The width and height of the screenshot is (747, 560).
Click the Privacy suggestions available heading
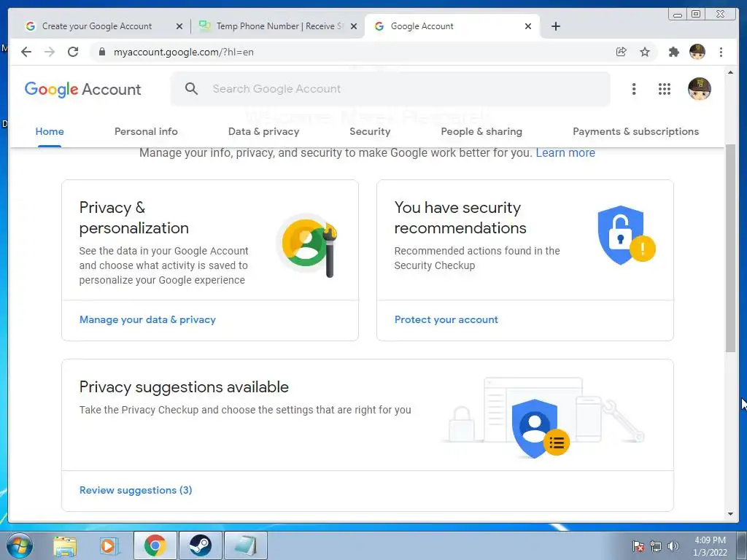pyautogui.click(x=184, y=386)
